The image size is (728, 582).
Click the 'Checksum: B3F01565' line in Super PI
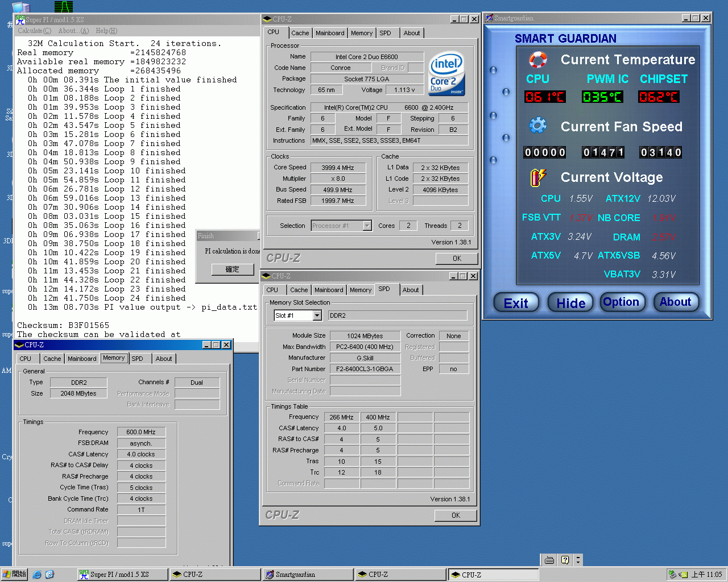coord(63,325)
